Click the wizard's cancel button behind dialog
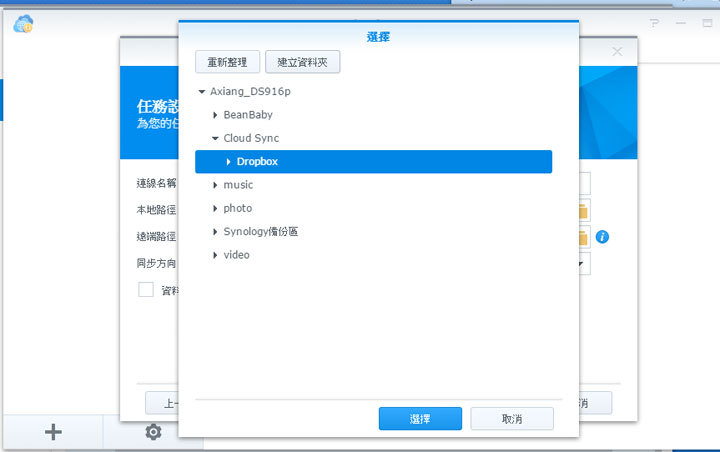 click(x=595, y=403)
